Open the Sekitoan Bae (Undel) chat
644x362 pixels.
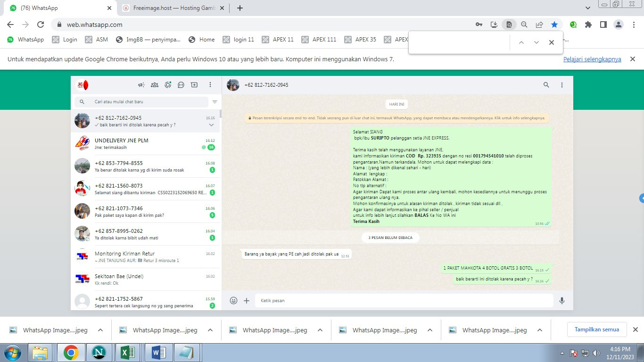tap(145, 280)
